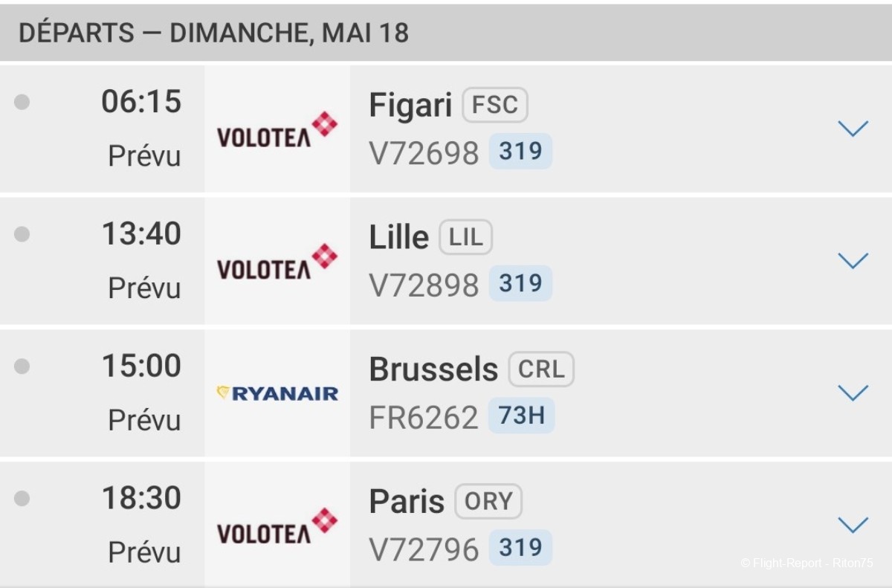Select the CRL airport code badge
Screen dimensions: 892x588
[541, 369]
